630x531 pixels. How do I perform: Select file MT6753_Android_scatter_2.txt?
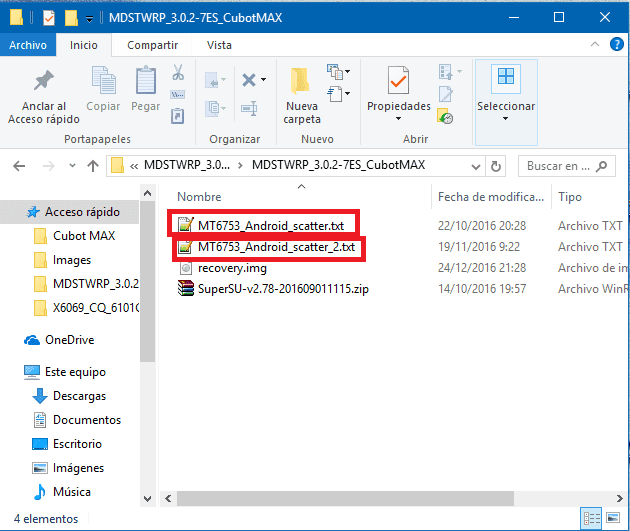[x=276, y=247]
